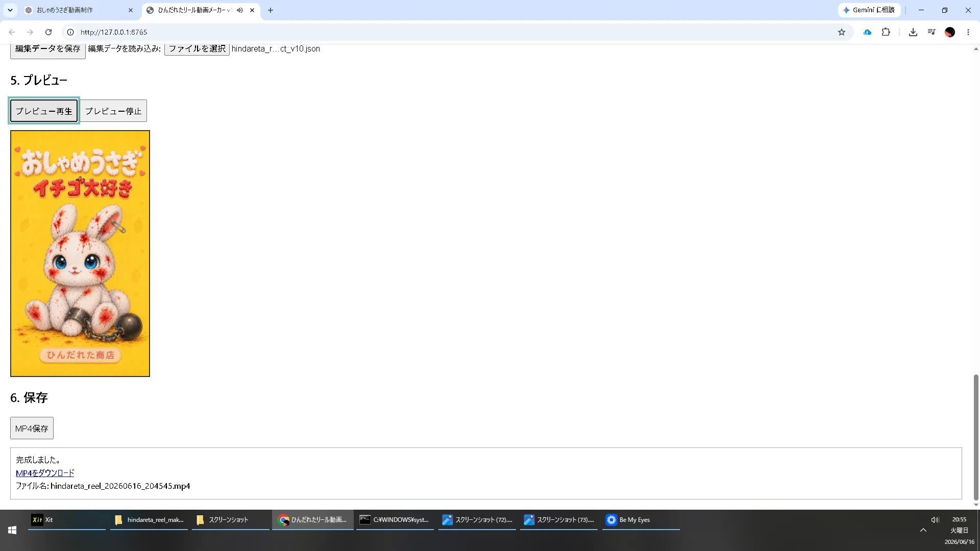Reload the page with the refresh icon

[x=48, y=32]
